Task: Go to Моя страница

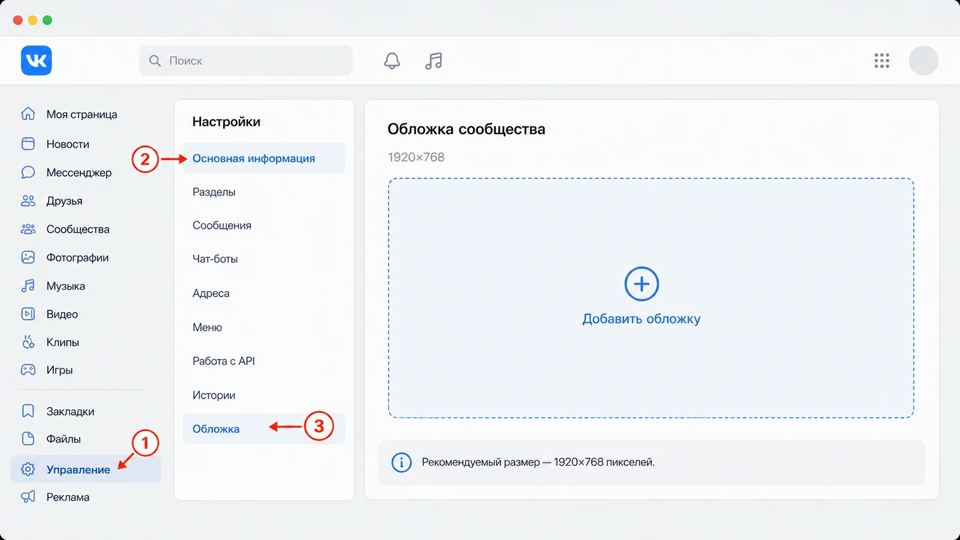Action: 81,114
